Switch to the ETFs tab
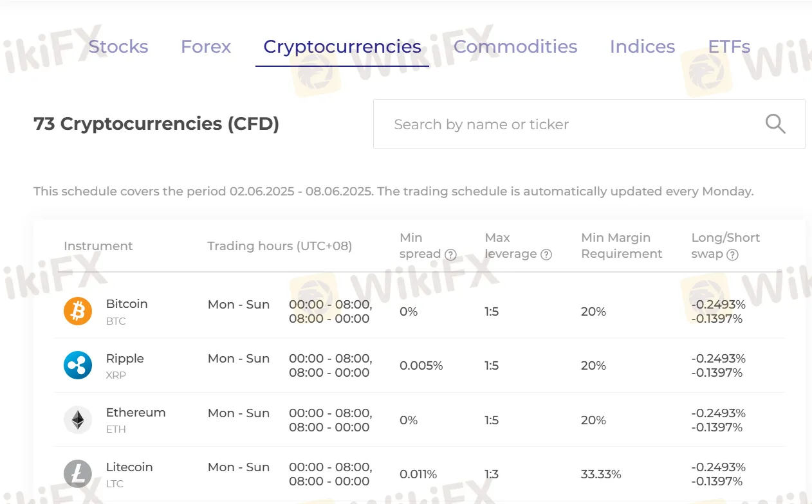 click(729, 47)
